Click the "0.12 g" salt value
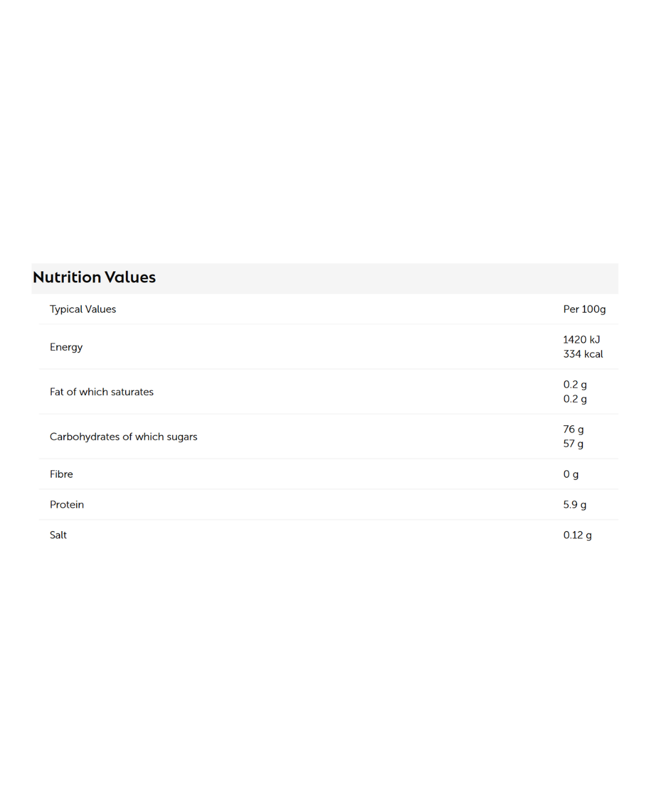The height and width of the screenshot is (812, 650). 577,535
